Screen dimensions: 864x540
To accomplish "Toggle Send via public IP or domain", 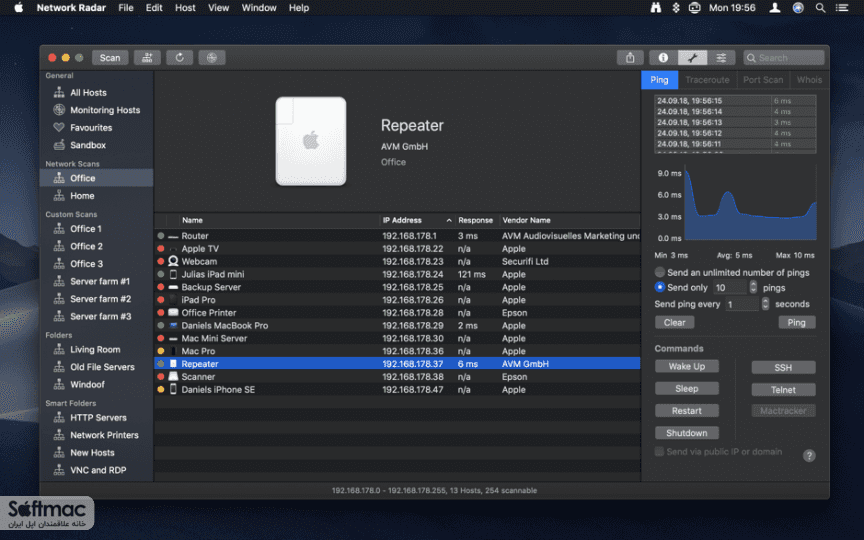I will pyautogui.click(x=659, y=452).
